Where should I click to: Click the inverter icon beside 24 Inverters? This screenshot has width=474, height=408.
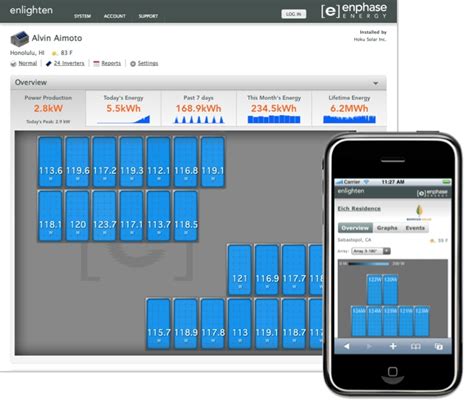tap(49, 63)
